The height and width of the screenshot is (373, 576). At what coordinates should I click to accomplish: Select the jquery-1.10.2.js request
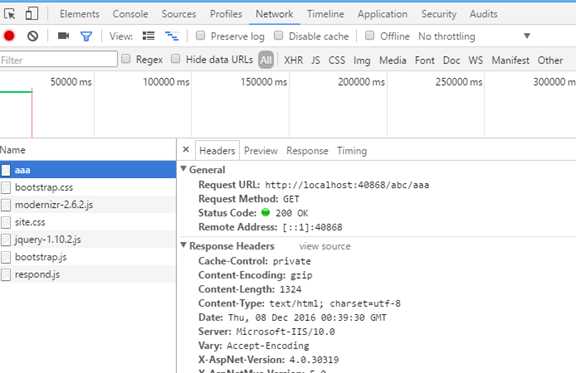[88, 240]
